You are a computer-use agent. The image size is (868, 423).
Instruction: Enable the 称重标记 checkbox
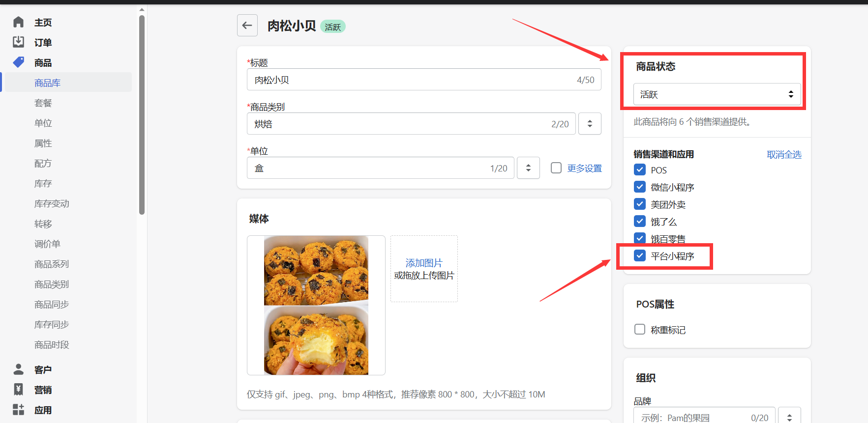click(x=640, y=330)
